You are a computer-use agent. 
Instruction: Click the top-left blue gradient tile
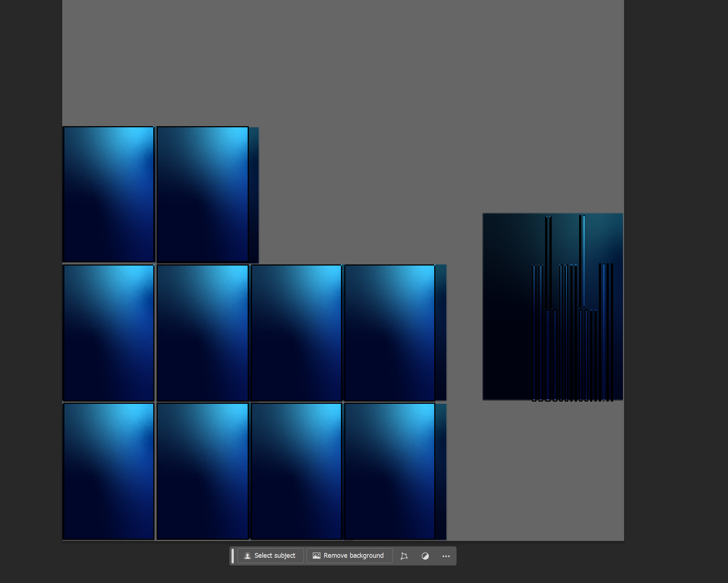109,194
